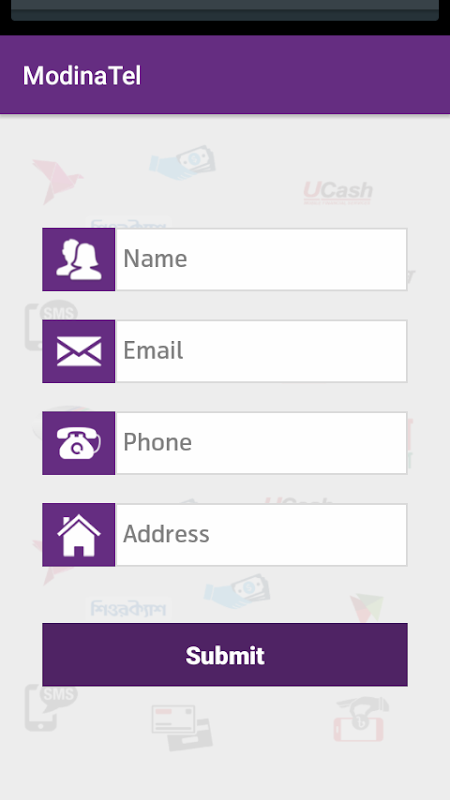Viewport: 450px width, 800px height.
Task: Focus the Email input field
Action: (261, 352)
